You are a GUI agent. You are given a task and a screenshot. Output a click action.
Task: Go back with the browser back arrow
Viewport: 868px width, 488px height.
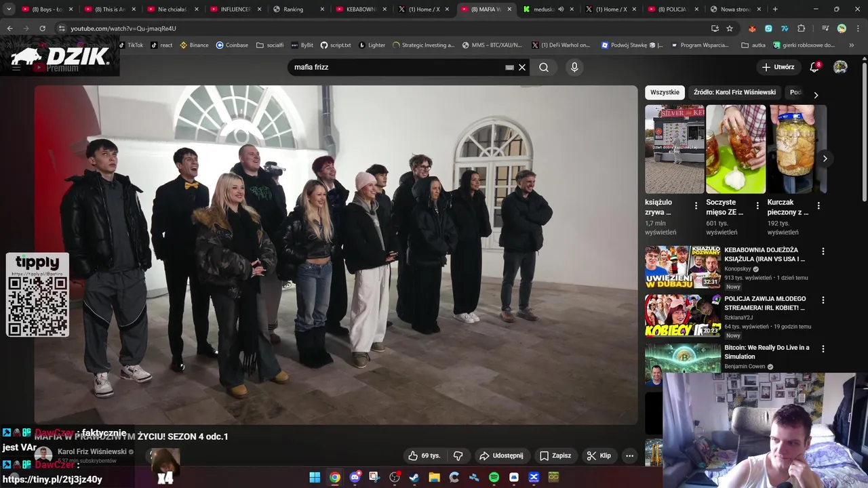9,28
